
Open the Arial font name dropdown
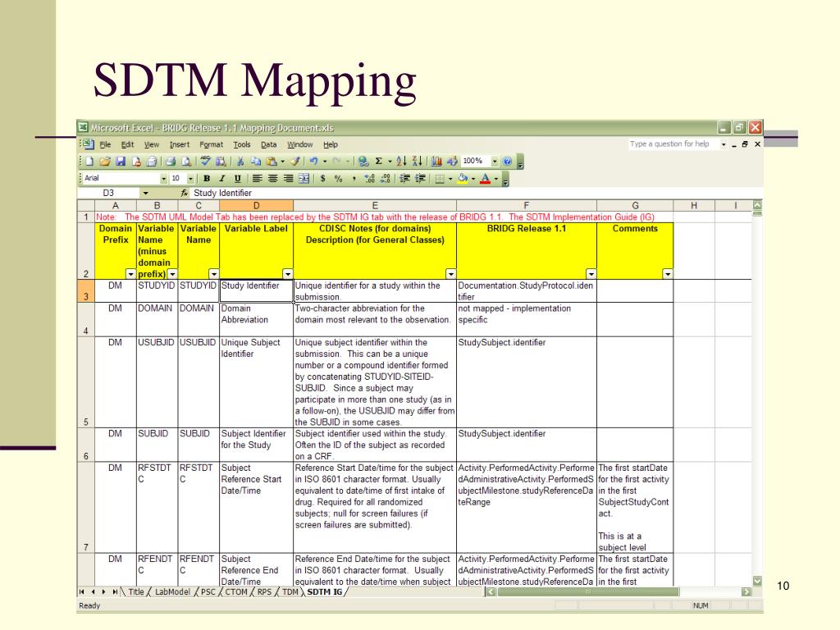coord(163,178)
